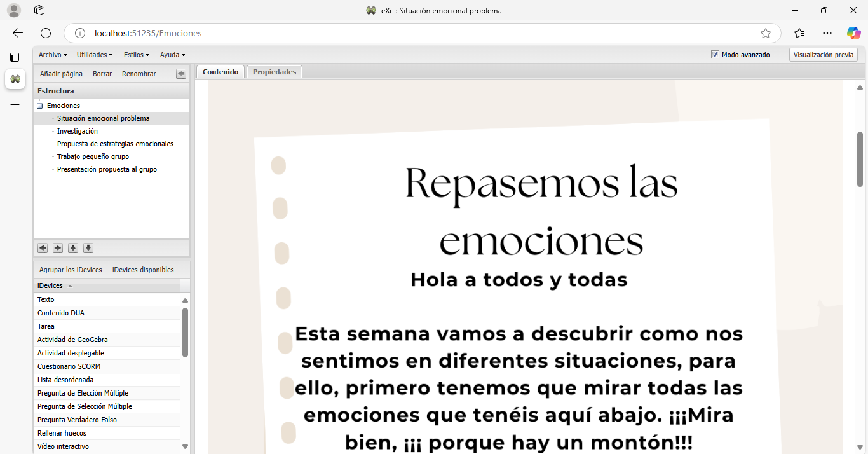Select the Investigación page in the tree
This screenshot has width=868, height=454.
coord(78,131)
